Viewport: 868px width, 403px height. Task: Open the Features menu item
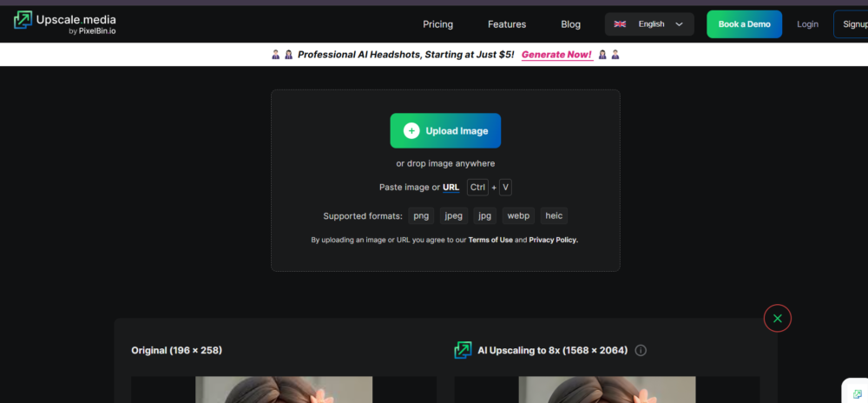click(x=507, y=24)
